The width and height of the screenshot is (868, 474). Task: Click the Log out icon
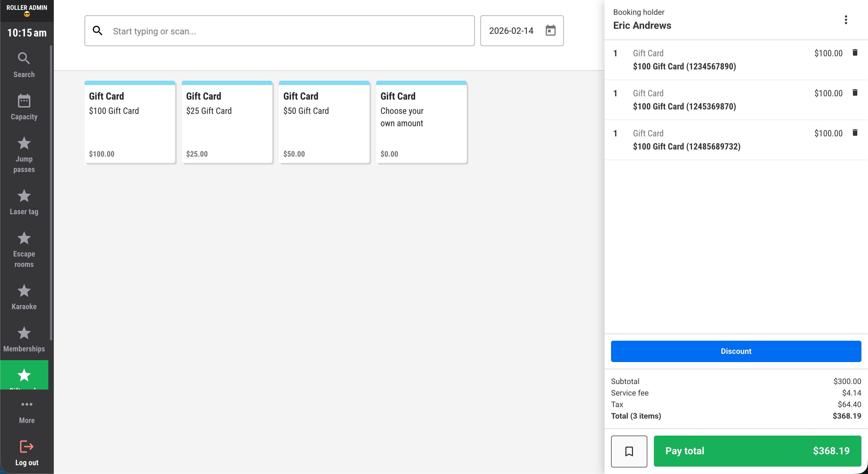pos(27,447)
